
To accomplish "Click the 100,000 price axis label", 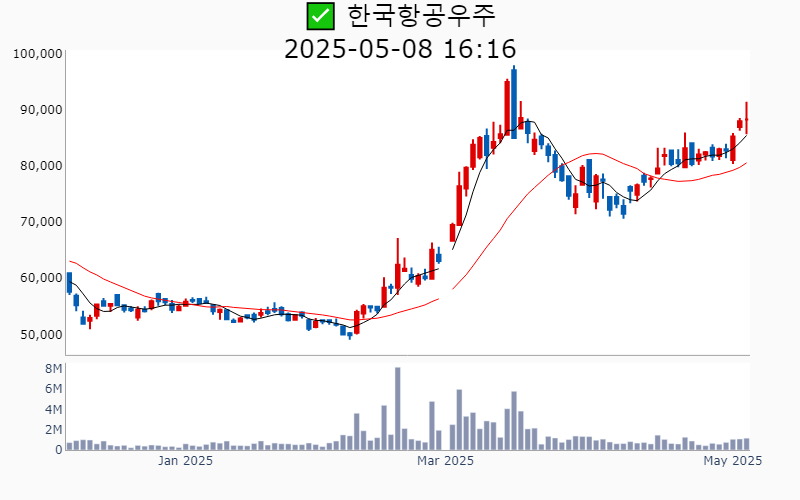I will point(38,54).
